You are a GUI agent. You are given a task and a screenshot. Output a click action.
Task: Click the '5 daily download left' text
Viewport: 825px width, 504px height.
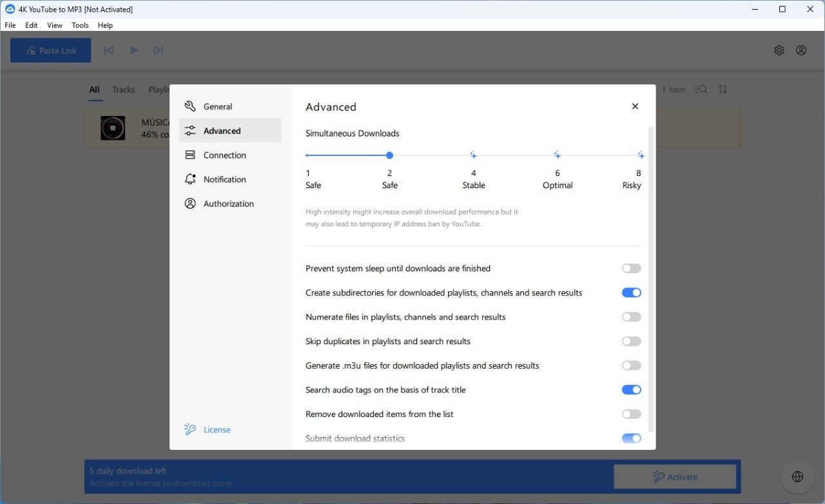[x=128, y=471]
